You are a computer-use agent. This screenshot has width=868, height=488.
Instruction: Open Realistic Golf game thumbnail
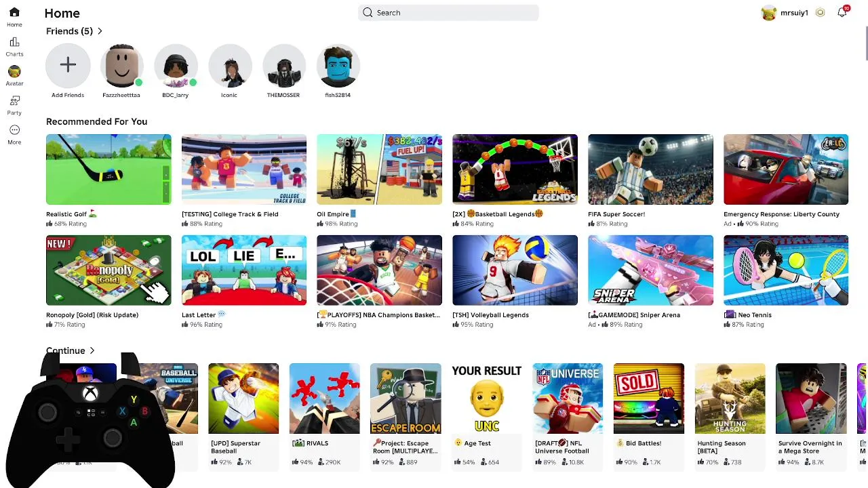[108, 169]
